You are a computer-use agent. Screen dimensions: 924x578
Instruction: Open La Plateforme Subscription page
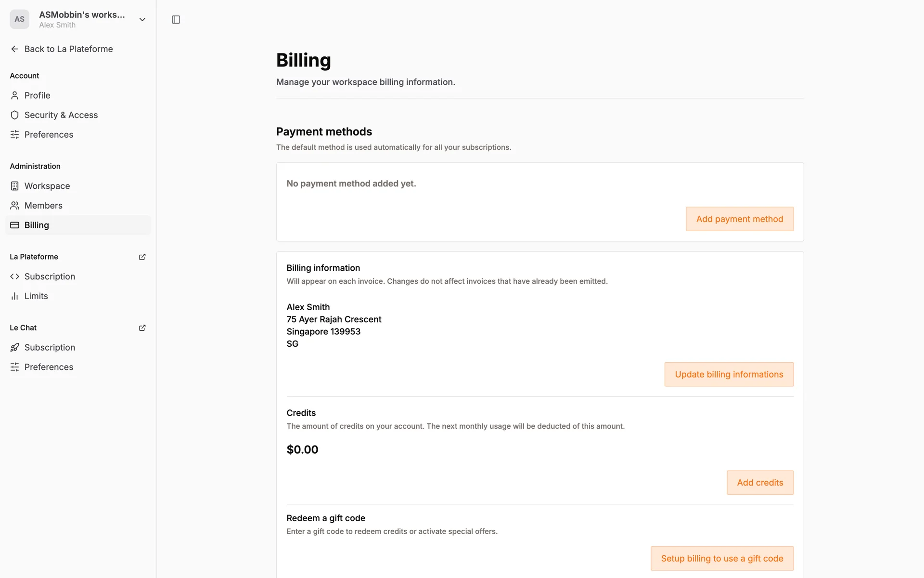point(50,276)
